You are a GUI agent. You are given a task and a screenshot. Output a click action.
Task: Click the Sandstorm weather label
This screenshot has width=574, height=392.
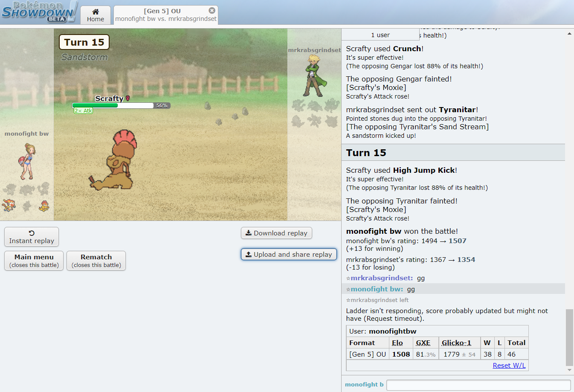[84, 57]
